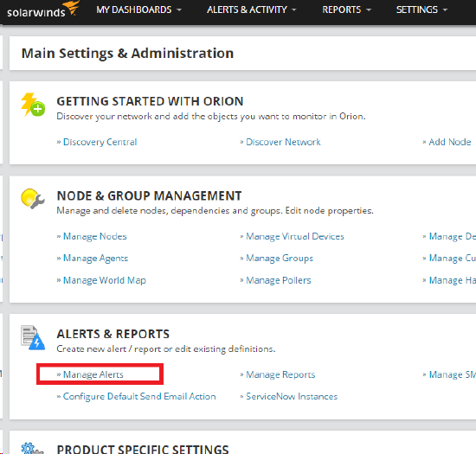The width and height of the screenshot is (476, 454).
Task: Click the Alerts & Reports document icon
Action: pyautogui.click(x=33, y=337)
